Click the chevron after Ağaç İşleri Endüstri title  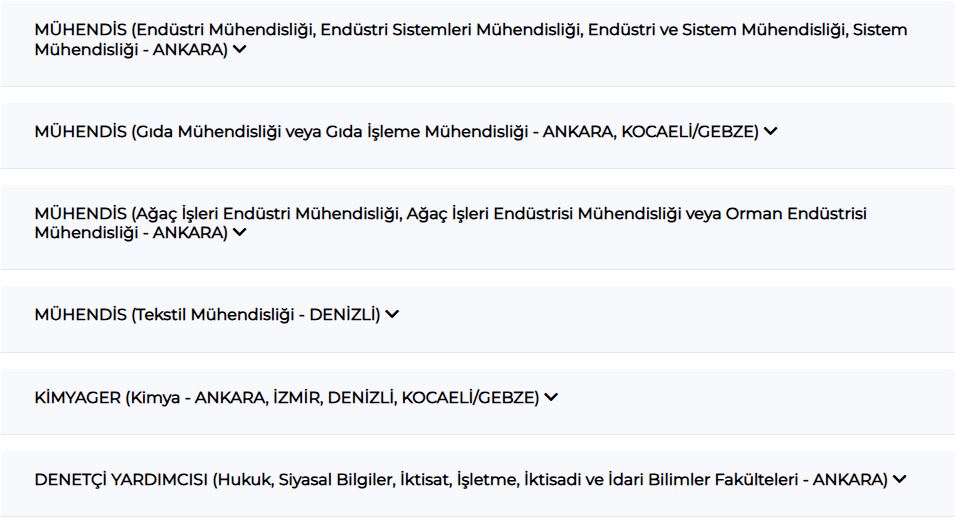tap(240, 233)
